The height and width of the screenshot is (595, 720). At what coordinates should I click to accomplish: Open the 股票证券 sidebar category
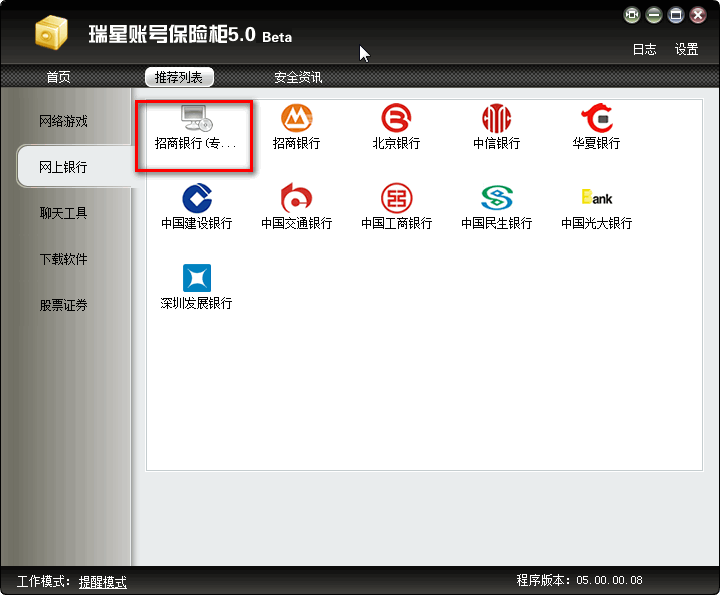coord(63,305)
